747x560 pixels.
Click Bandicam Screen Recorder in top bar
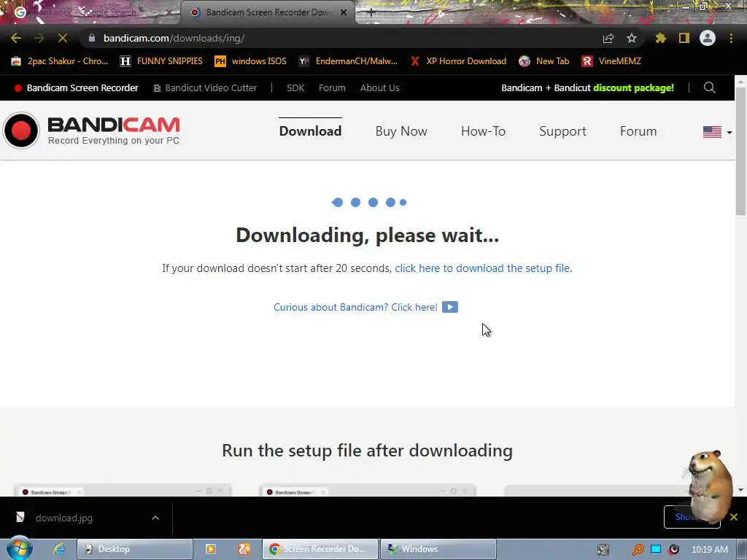click(x=77, y=88)
